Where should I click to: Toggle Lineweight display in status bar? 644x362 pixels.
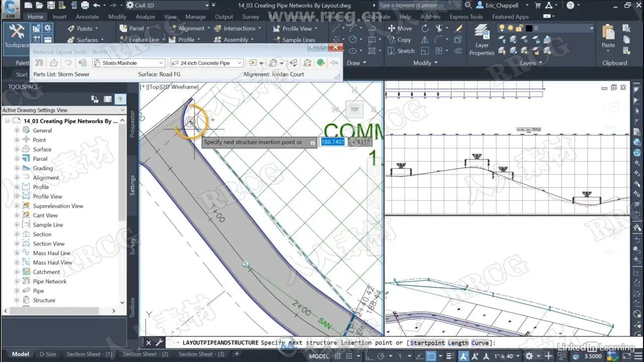coord(451,356)
